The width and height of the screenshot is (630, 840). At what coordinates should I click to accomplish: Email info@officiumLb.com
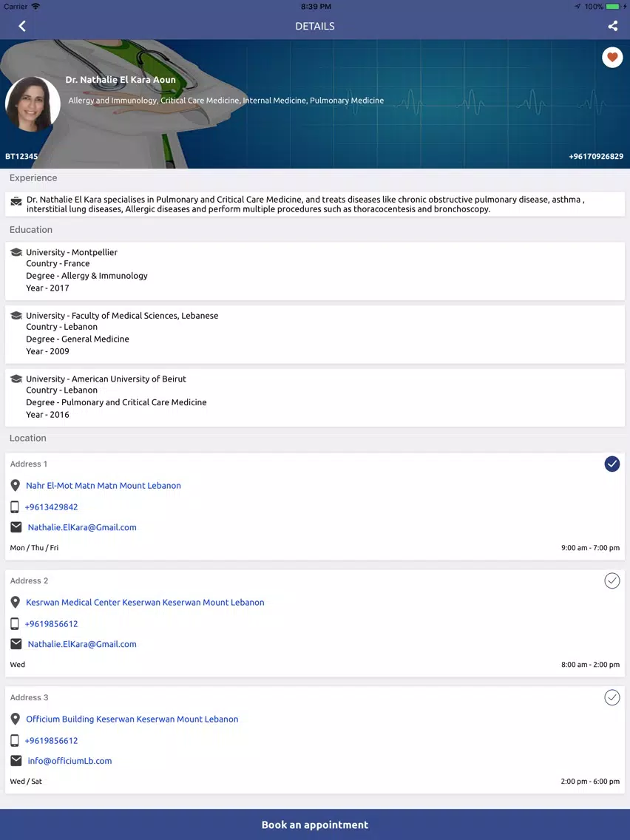pos(70,761)
